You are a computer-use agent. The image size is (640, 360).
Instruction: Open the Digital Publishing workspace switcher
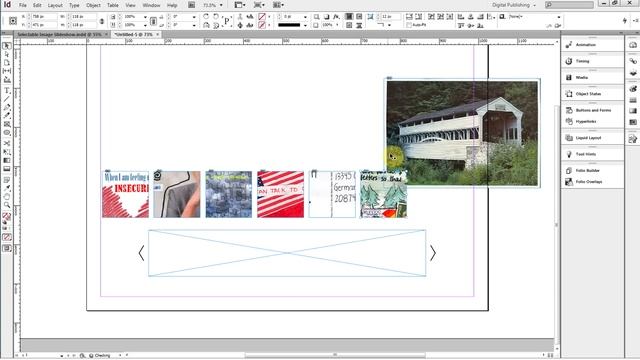coord(514,5)
